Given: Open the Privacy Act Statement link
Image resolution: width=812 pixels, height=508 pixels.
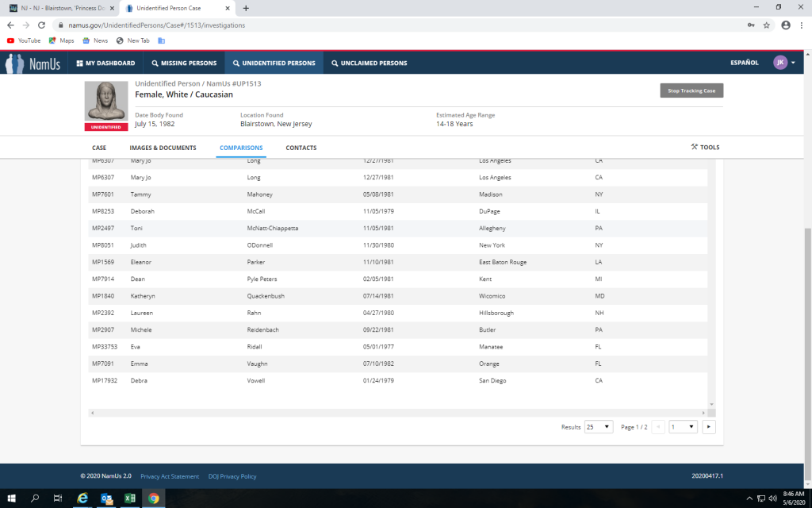Looking at the screenshot, I should [x=170, y=476].
